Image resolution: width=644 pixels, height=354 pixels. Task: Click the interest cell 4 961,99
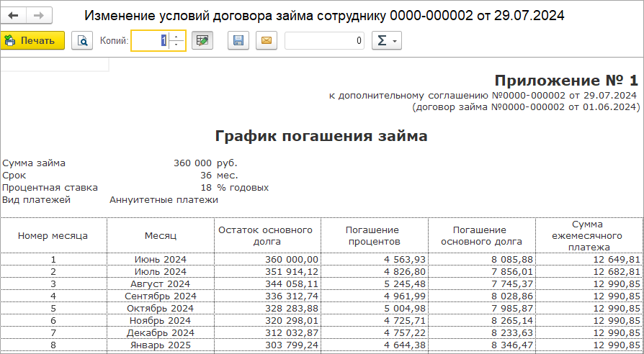(375, 296)
